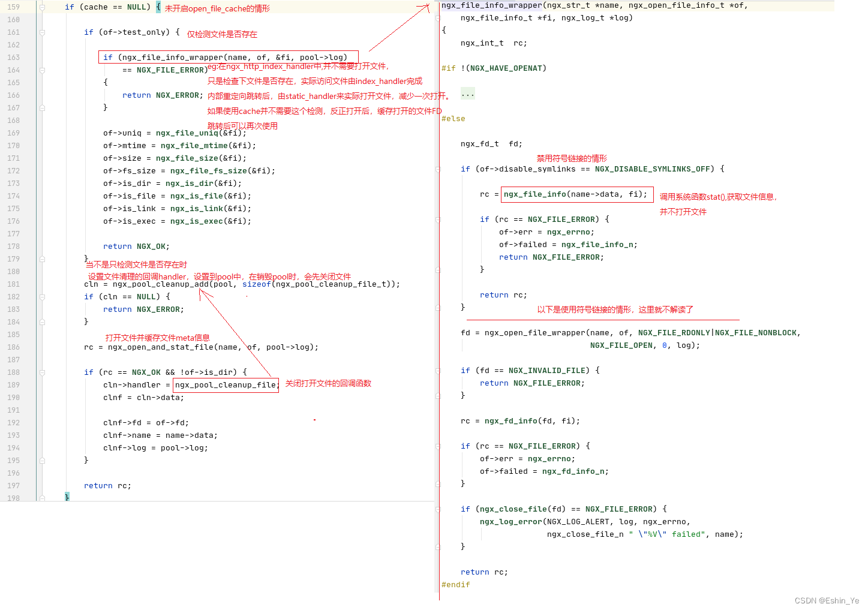868x610 pixels.
Task: Toggle the fold marker on line 164
Action: pyautogui.click(x=42, y=70)
